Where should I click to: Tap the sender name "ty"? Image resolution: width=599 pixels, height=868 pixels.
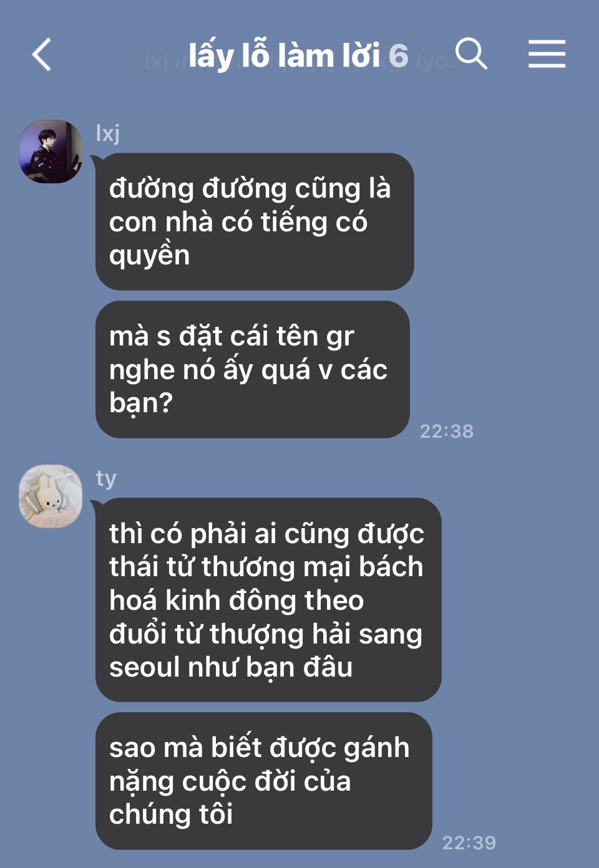[105, 479]
